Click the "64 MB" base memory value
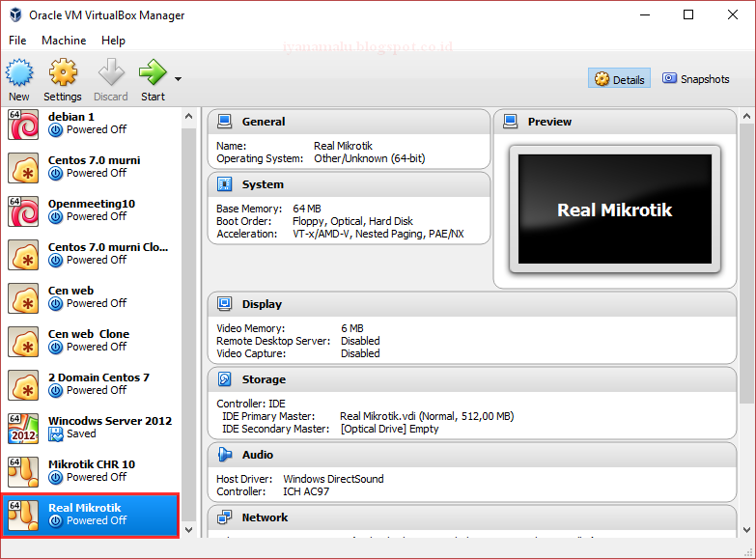 (x=307, y=209)
